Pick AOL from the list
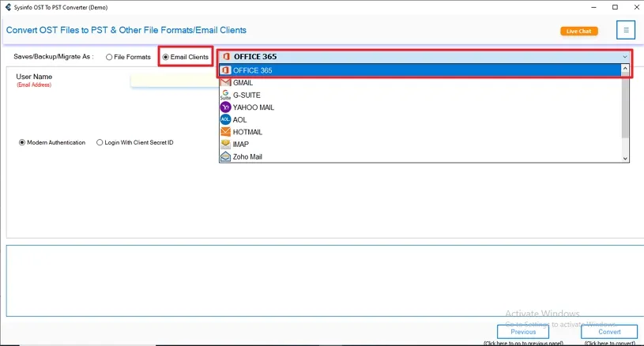Viewport: 644px width, 346px height. coord(420,119)
